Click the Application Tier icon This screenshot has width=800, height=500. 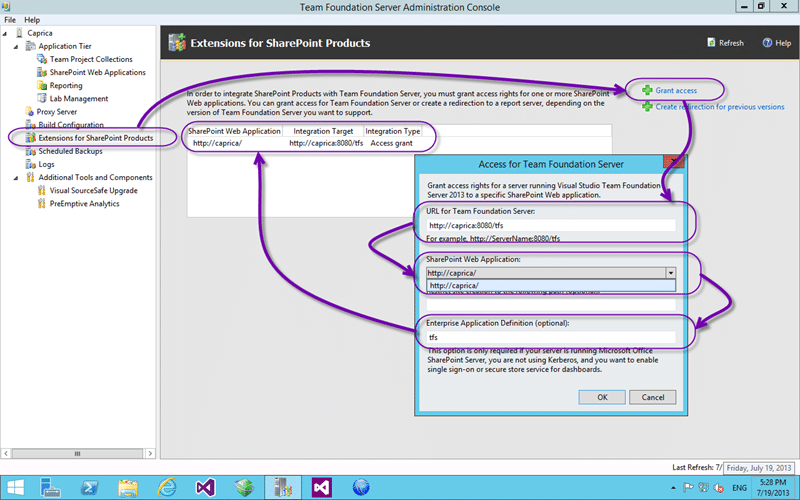31,46
